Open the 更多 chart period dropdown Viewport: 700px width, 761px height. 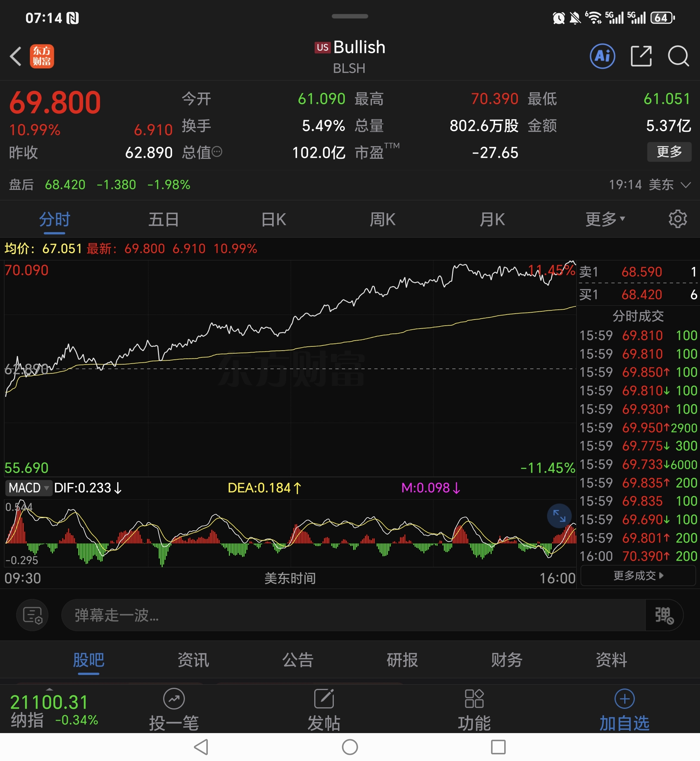[x=605, y=219]
